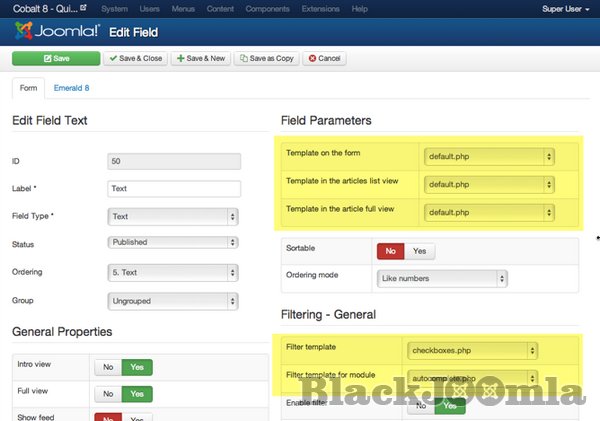The height and width of the screenshot is (421, 600).
Task: Set Full view to No
Action: coord(105,395)
